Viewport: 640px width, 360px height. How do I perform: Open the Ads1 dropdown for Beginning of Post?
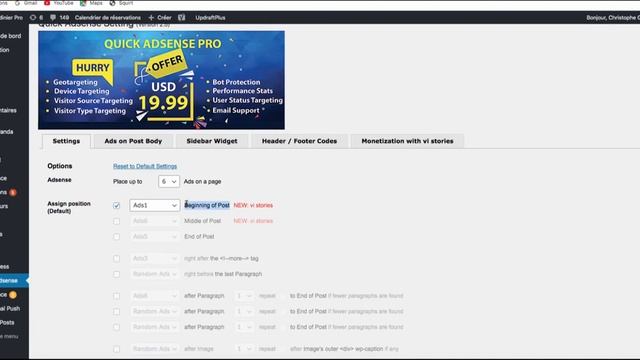[x=154, y=205]
